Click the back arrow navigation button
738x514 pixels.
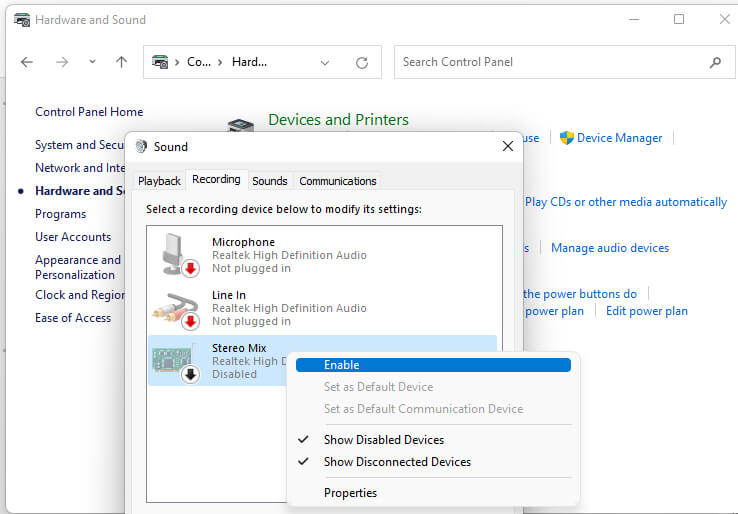tap(27, 62)
